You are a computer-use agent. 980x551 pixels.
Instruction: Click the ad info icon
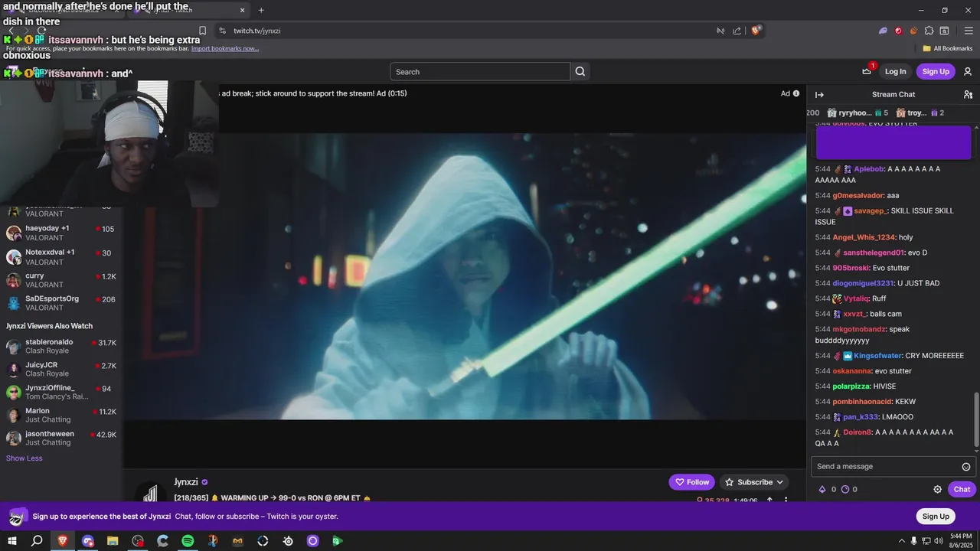796,93
